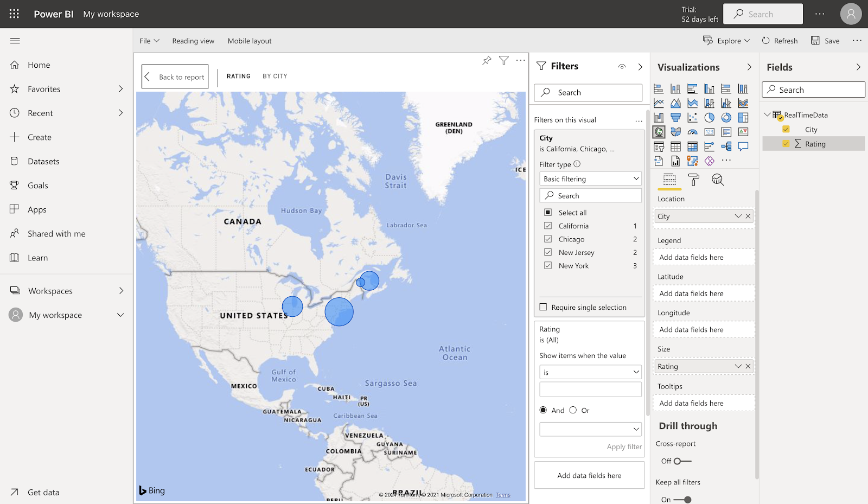Image resolution: width=868 pixels, height=504 pixels.
Task: Collapse the RealTimeData table tree
Action: tap(767, 115)
